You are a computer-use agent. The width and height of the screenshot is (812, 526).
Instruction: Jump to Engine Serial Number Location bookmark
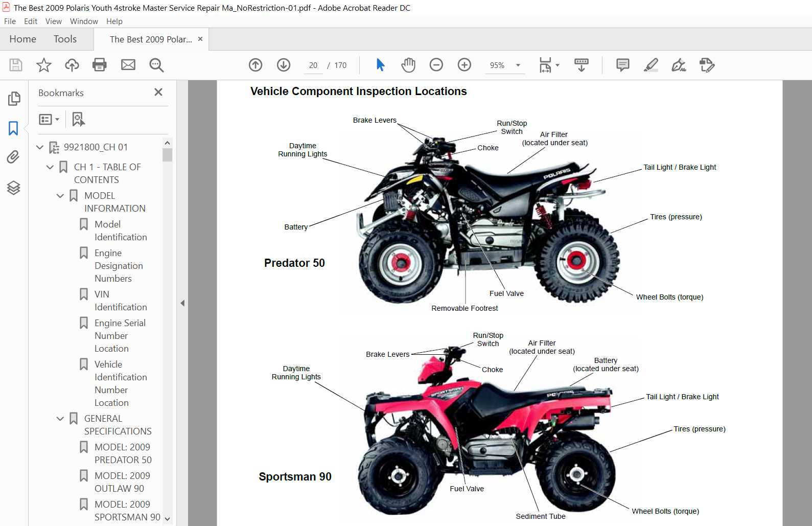[x=120, y=336]
